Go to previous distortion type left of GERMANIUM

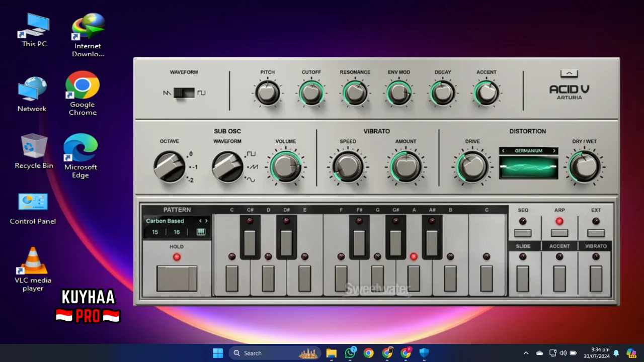click(503, 151)
